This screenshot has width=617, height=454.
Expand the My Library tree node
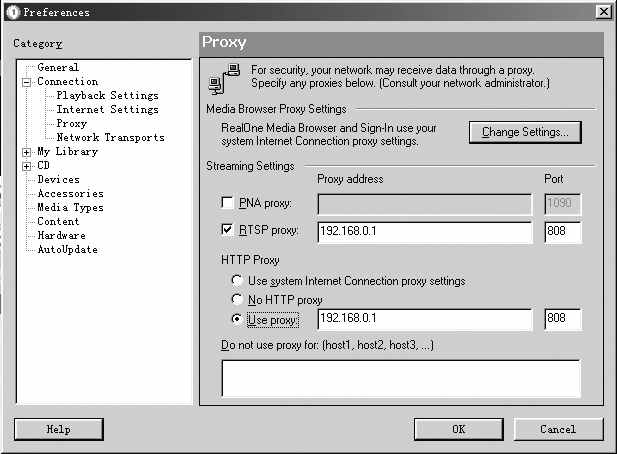(x=27, y=152)
